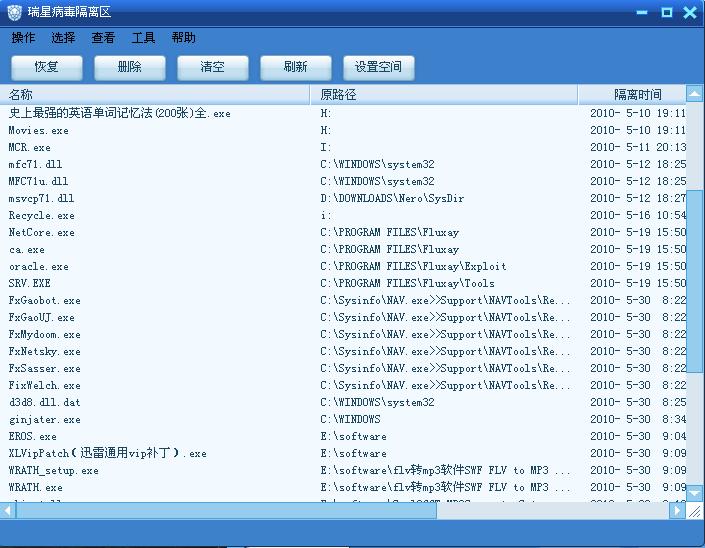Click the 删除 delete button

click(129, 67)
